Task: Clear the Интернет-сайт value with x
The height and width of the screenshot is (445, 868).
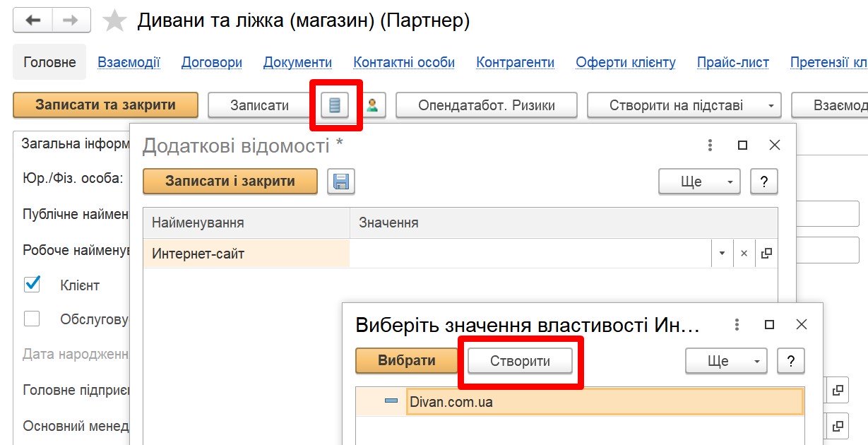Action: tap(744, 254)
